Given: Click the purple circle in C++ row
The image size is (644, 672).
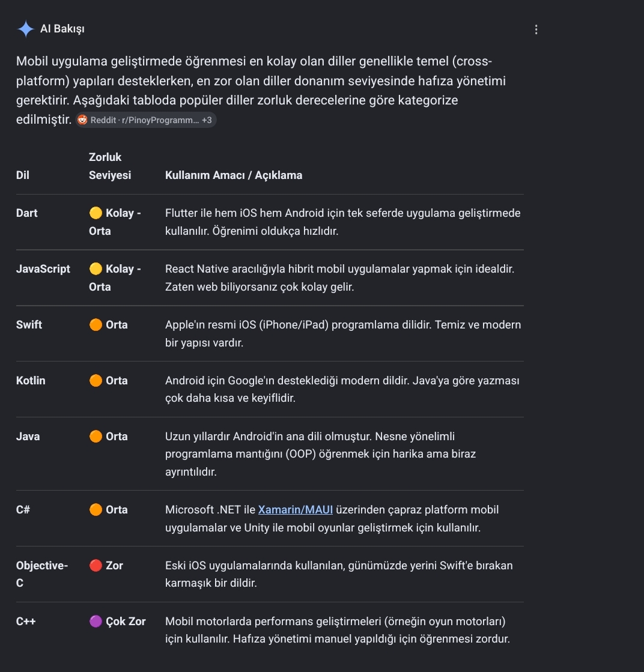Looking at the screenshot, I should (96, 621).
